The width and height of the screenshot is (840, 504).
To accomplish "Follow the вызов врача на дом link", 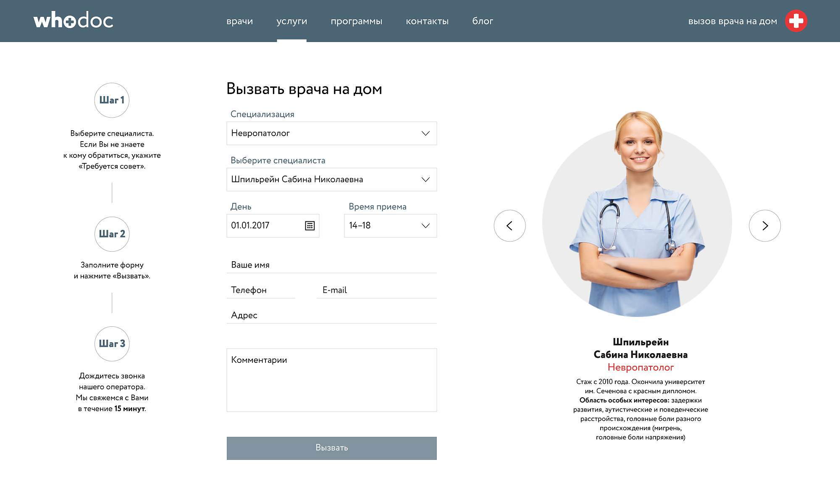I will pos(732,21).
